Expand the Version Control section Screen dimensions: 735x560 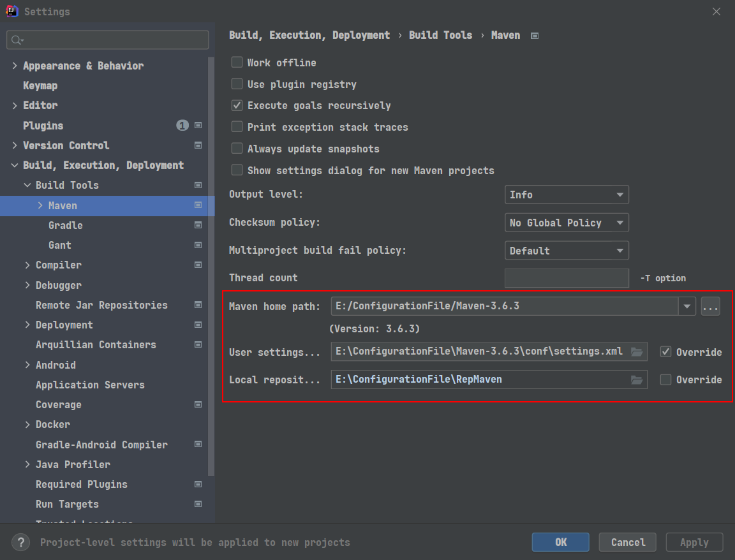15,145
